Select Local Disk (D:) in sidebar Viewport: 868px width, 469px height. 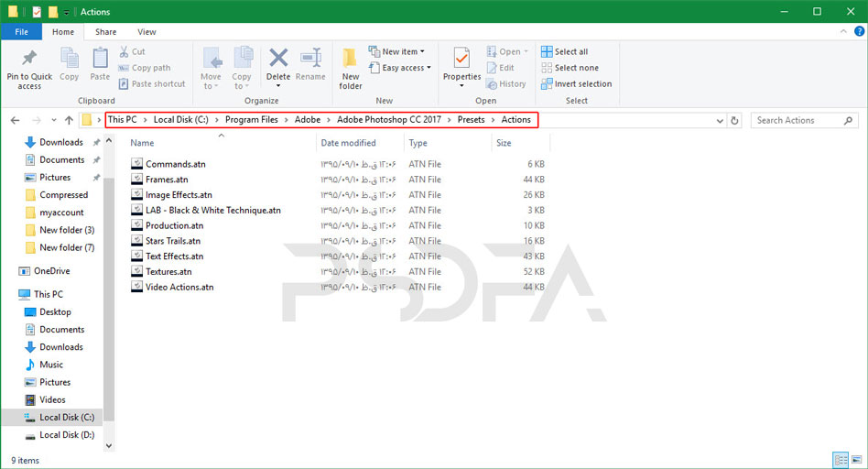67,435
